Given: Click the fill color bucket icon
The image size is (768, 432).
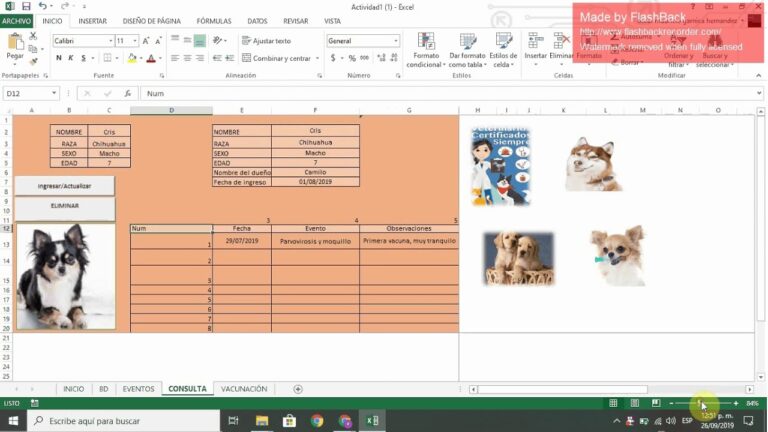Looking at the screenshot, I should pos(131,58).
